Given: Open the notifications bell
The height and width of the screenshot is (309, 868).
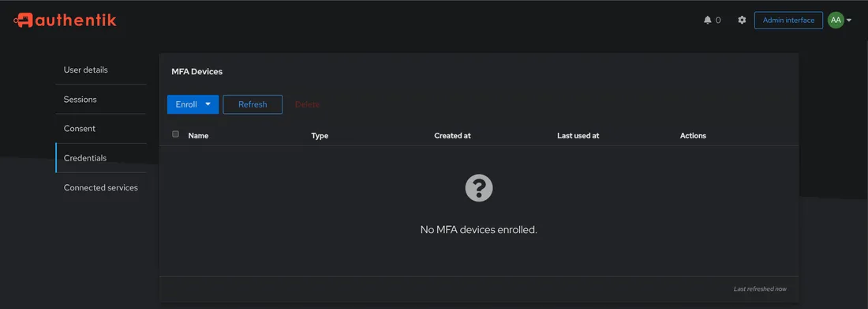Looking at the screenshot, I should [x=708, y=20].
